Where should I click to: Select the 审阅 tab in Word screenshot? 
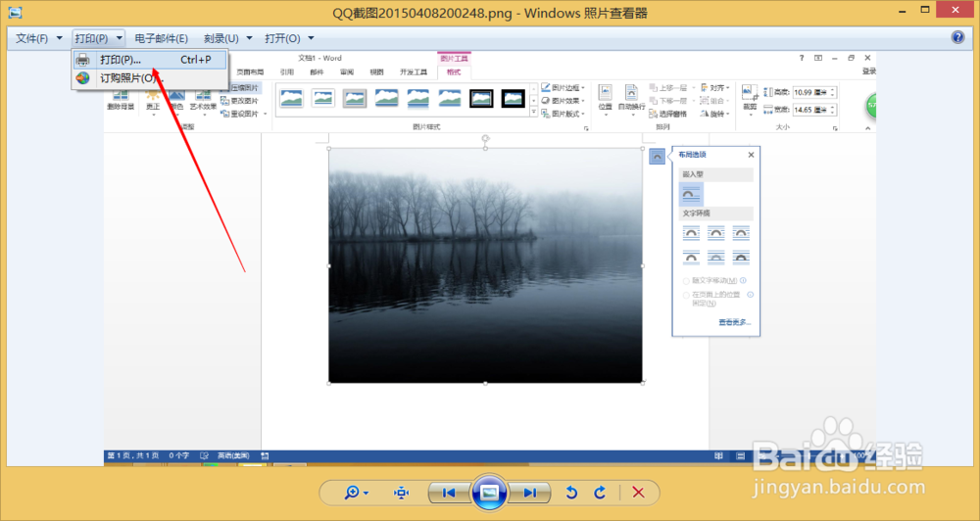point(347,72)
